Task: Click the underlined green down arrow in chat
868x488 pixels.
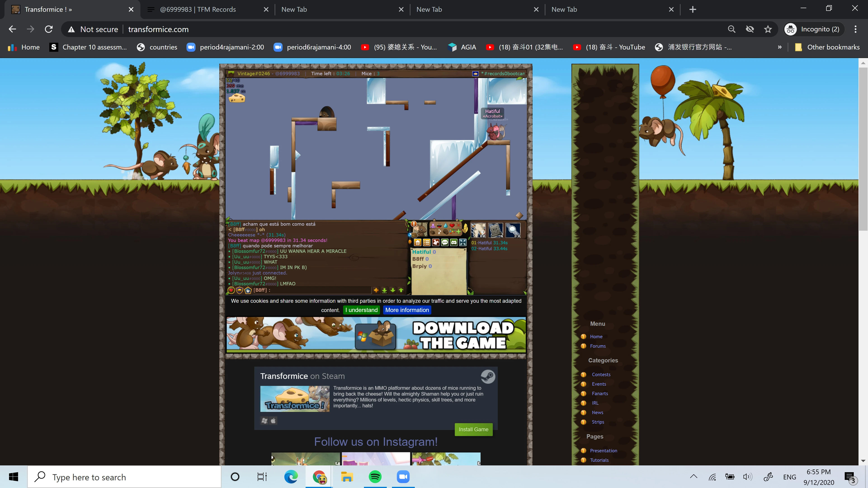Action: [x=384, y=290]
